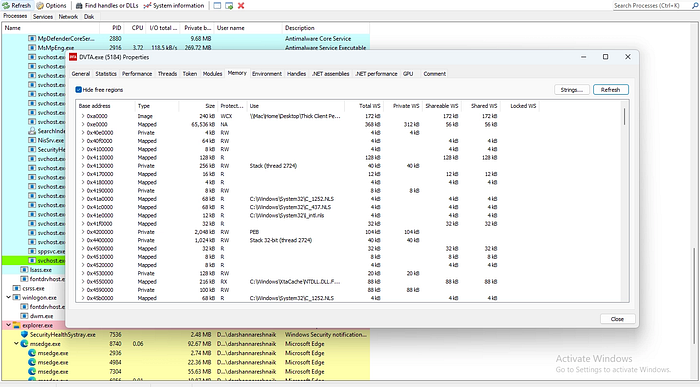Image resolution: width=700 pixels, height=387 pixels.
Task: Click the Close button in properties dialog
Action: click(617, 319)
